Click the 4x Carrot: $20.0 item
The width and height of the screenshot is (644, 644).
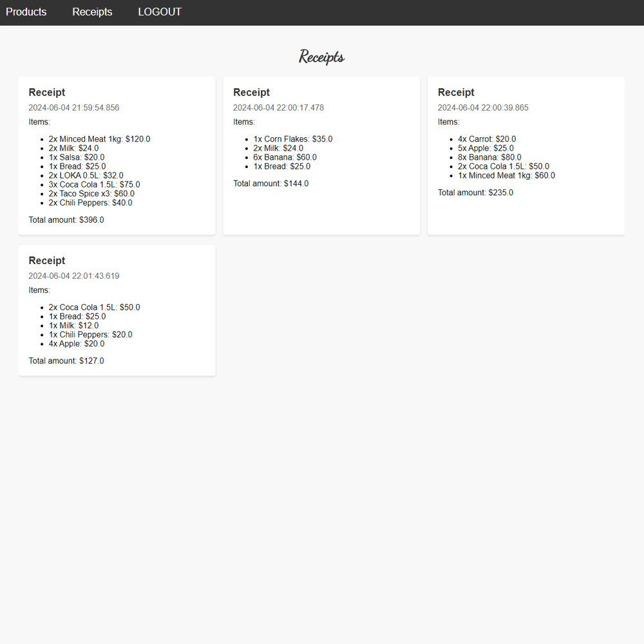[487, 139]
